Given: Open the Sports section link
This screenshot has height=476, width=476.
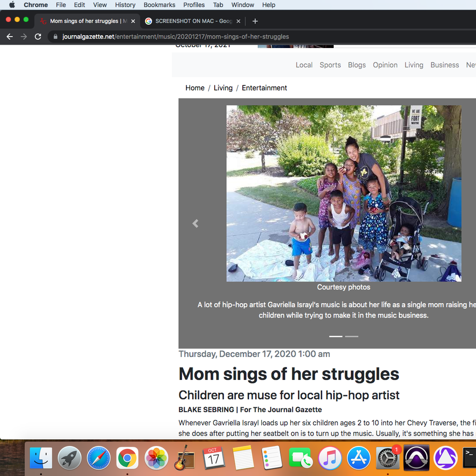Looking at the screenshot, I should (330, 65).
